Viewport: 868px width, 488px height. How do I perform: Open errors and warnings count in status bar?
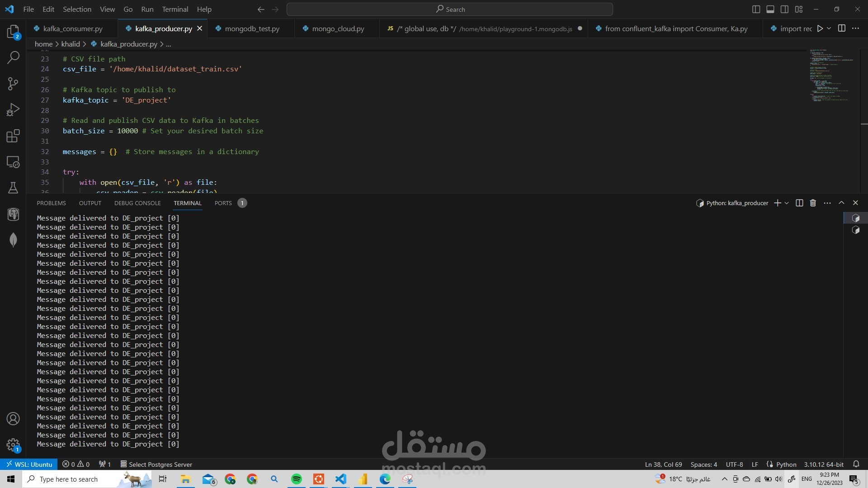tap(75, 465)
